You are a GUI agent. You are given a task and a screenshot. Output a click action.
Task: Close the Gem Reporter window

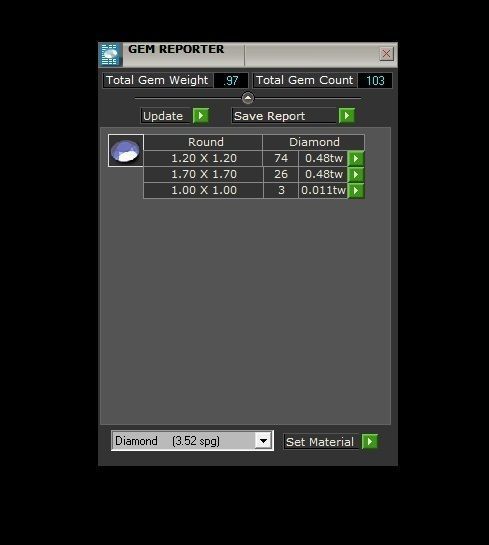386,54
